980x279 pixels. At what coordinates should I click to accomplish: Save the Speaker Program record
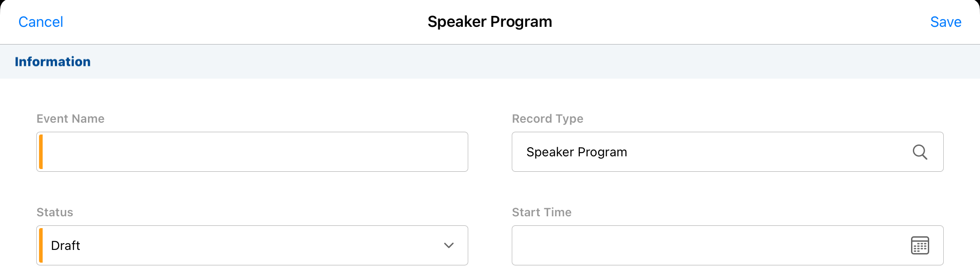(x=946, y=22)
